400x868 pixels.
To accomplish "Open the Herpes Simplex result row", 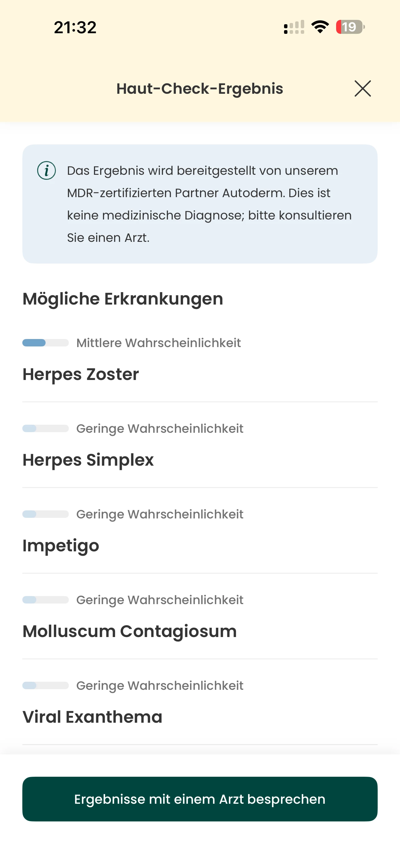I will pos(88,459).
